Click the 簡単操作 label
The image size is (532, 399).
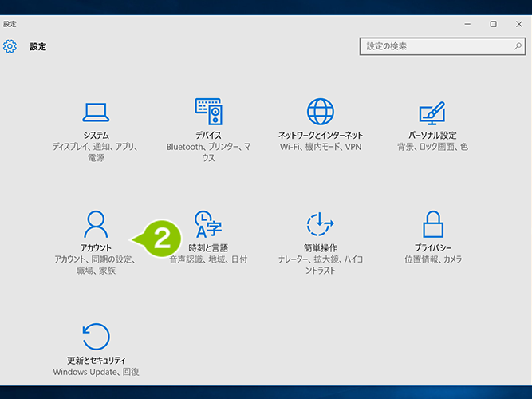point(321,247)
